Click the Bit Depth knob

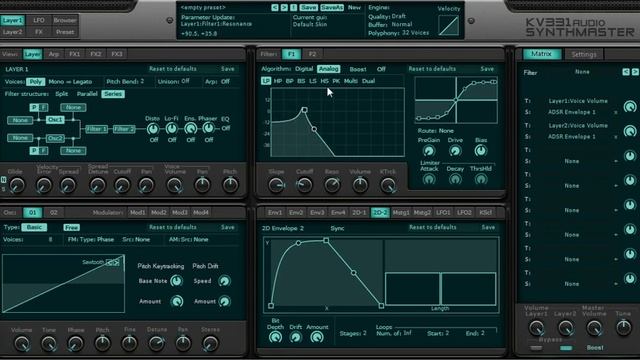point(276,337)
